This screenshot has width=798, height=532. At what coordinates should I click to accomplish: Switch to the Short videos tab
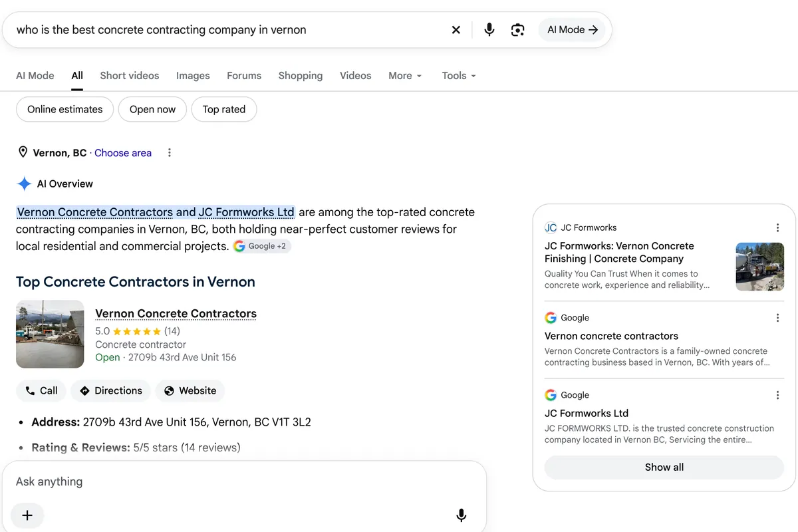130,76
